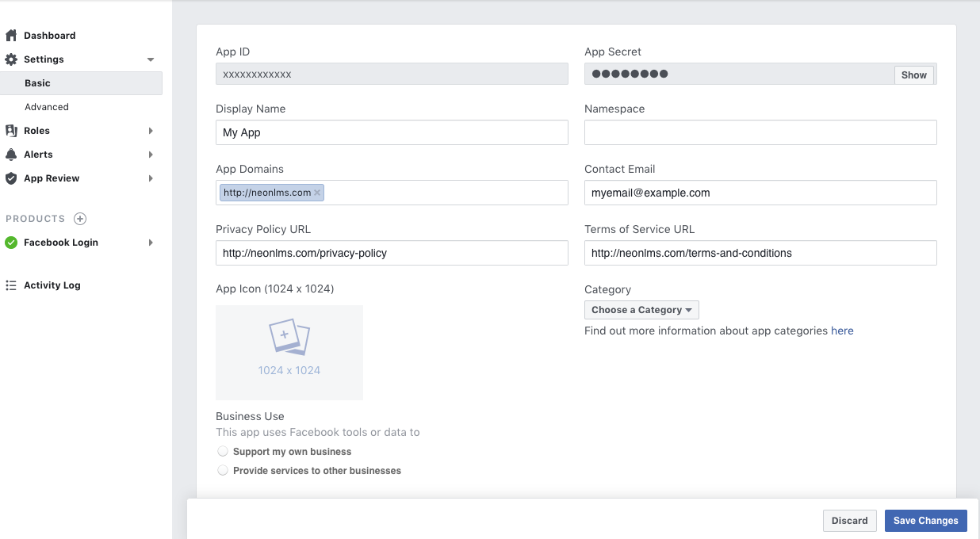980x539 pixels.
Task: Click the Facebook Login green checkmark icon
Action: [11, 243]
